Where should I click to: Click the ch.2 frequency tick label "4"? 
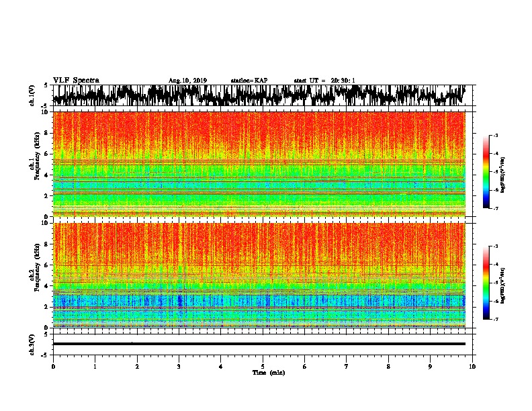[x=46, y=286]
